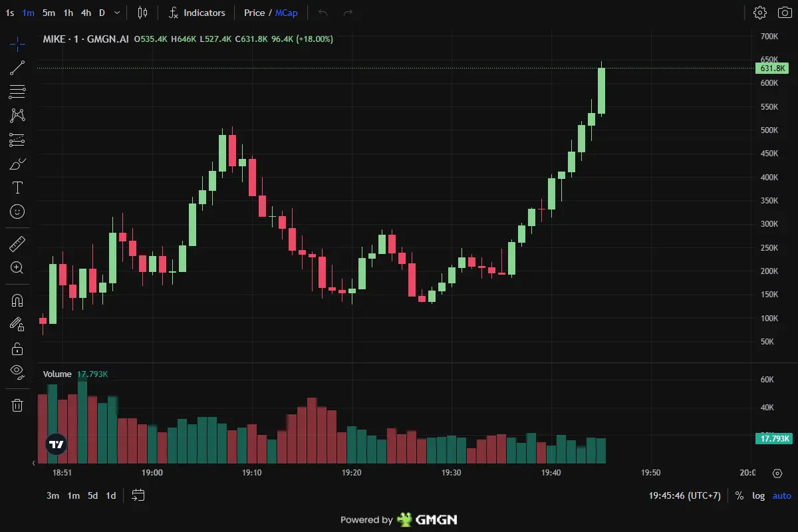The image size is (798, 532).
Task: Click the 631.8K current price label
Action: pos(773,68)
